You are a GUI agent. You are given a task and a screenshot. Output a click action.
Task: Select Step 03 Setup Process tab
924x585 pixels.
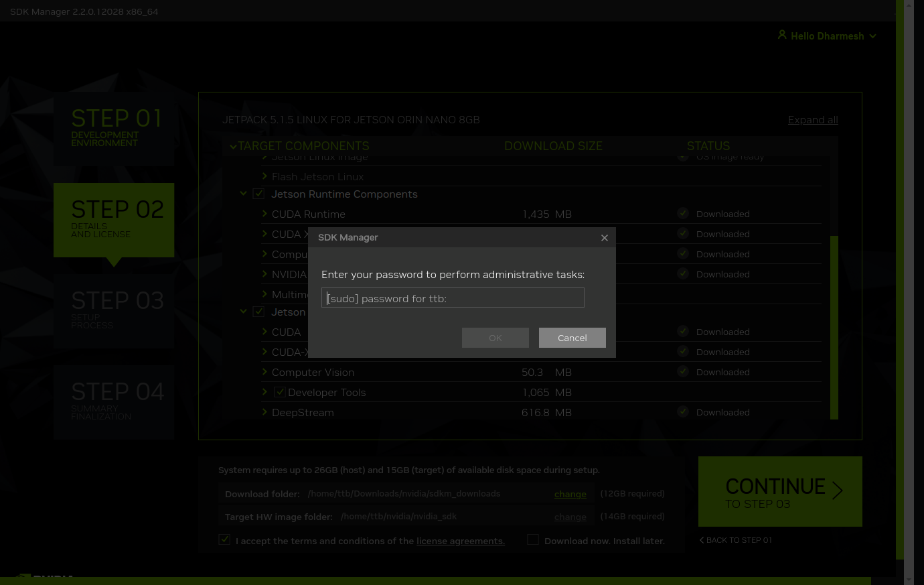pos(114,311)
